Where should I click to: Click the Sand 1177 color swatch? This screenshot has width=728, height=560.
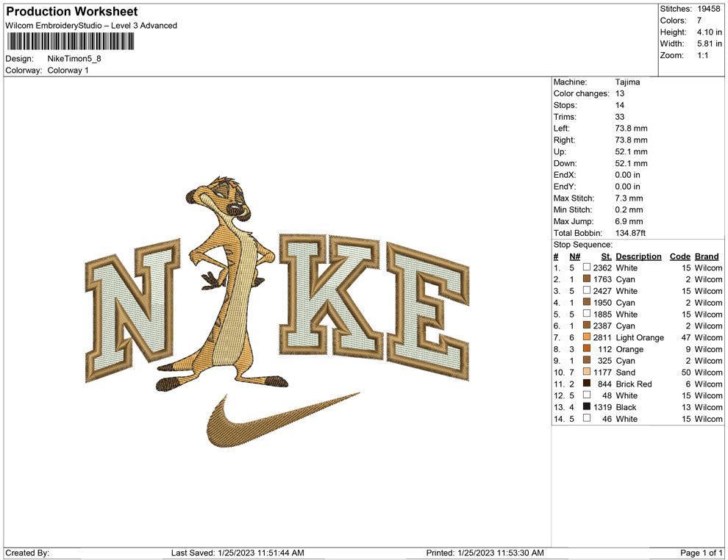tap(587, 372)
